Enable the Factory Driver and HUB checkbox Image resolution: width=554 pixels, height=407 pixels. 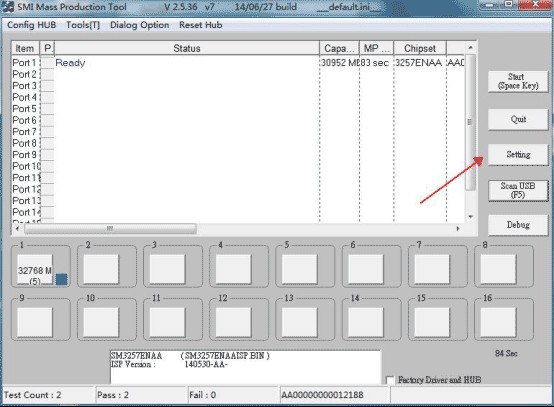tap(390, 380)
